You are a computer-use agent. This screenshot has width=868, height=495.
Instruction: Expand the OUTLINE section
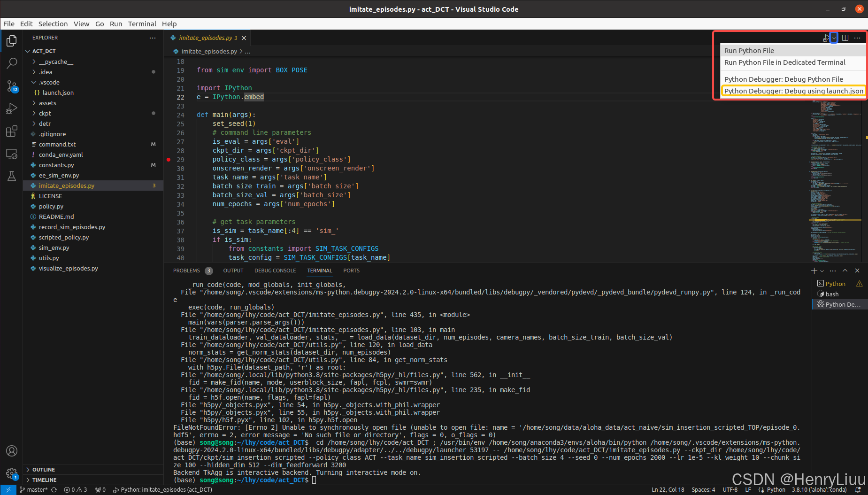click(x=45, y=469)
